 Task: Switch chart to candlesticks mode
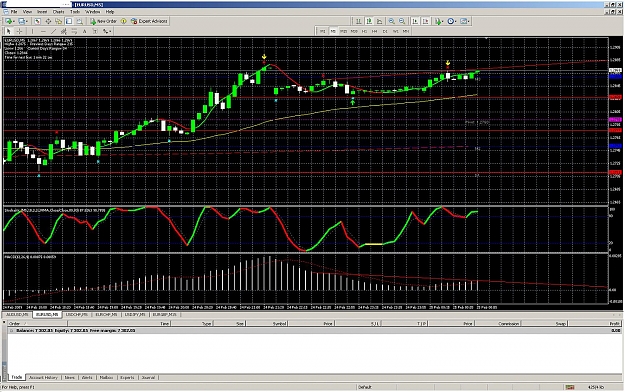[369, 21]
